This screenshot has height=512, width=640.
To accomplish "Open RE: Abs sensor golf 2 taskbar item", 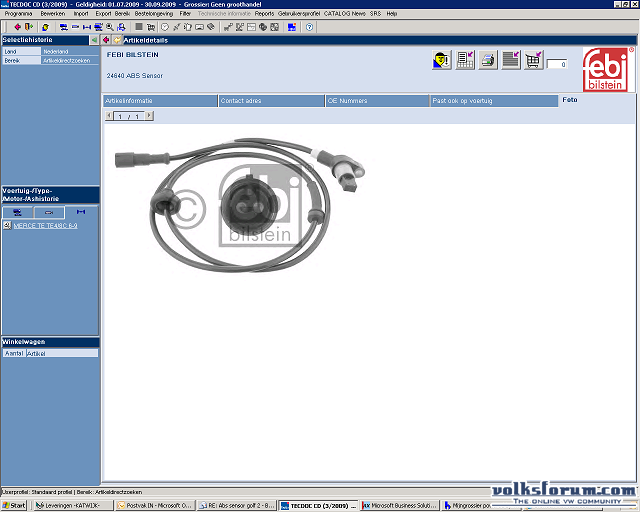I will (x=237, y=505).
